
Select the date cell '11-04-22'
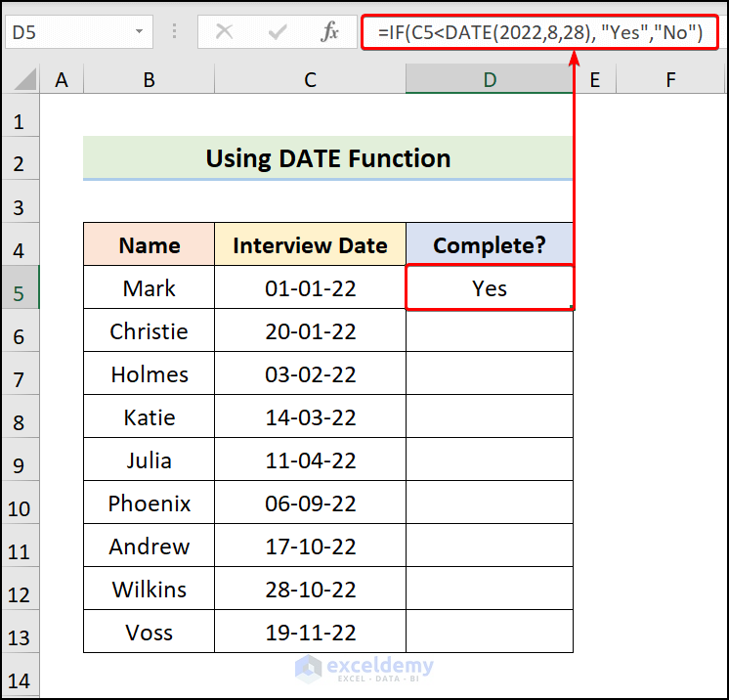click(310, 459)
